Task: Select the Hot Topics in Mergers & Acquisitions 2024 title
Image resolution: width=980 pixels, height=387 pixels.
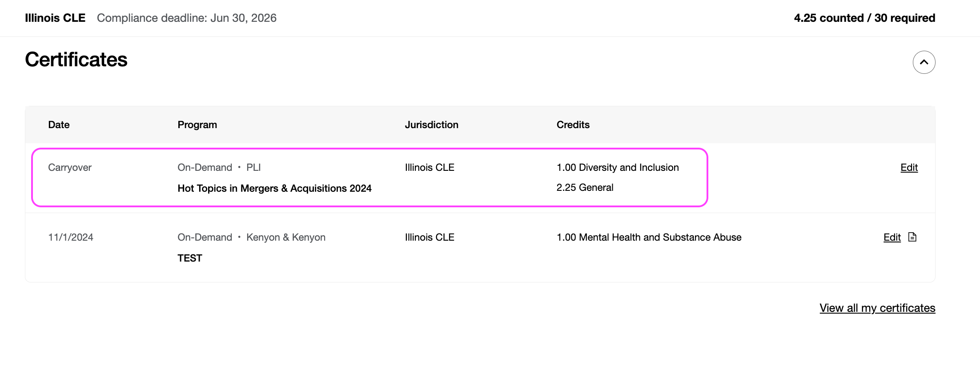Action: (274, 189)
